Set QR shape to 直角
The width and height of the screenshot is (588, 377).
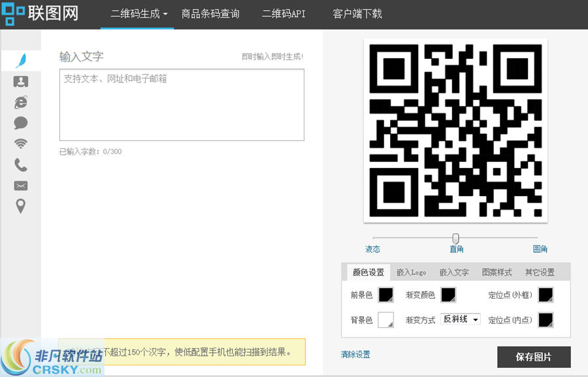pyautogui.click(x=457, y=249)
